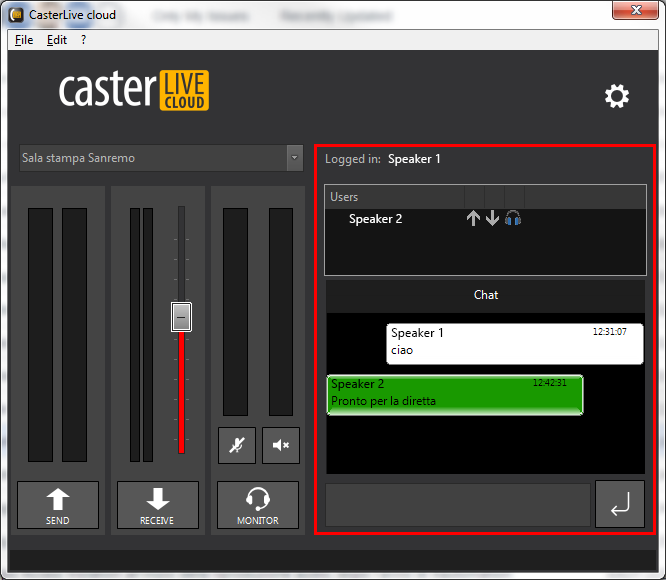Click the Chat panel header
This screenshot has width=666, height=580.
pos(485,295)
